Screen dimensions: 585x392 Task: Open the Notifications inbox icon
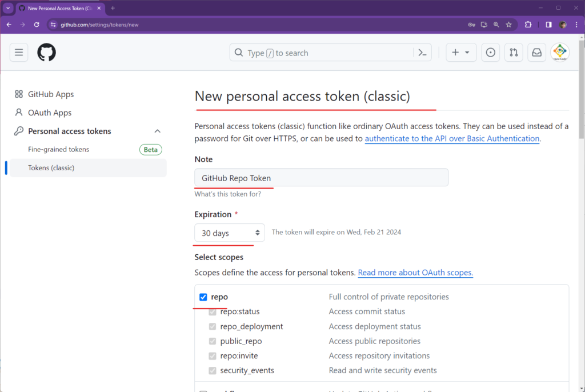537,53
